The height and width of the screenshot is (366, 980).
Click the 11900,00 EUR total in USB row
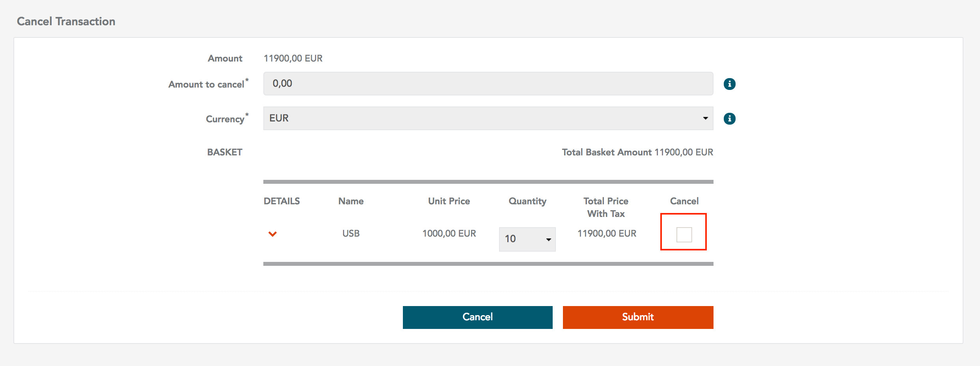pos(607,233)
